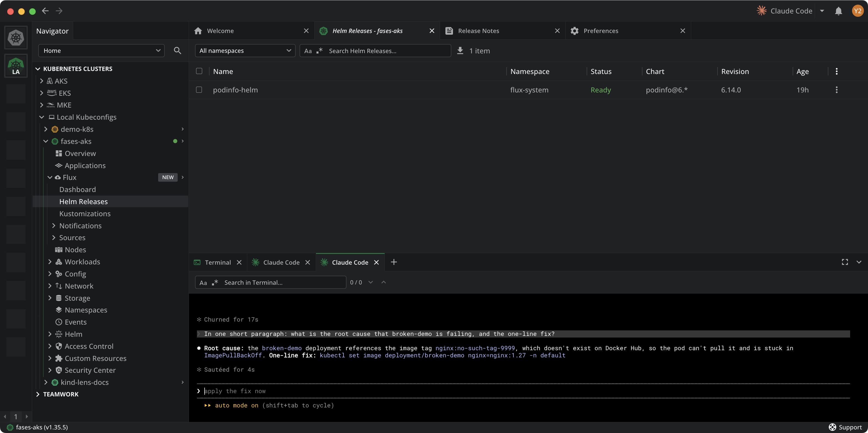Toggle case-sensitive terminal search
This screenshot has height=433, width=868.
coord(203,282)
